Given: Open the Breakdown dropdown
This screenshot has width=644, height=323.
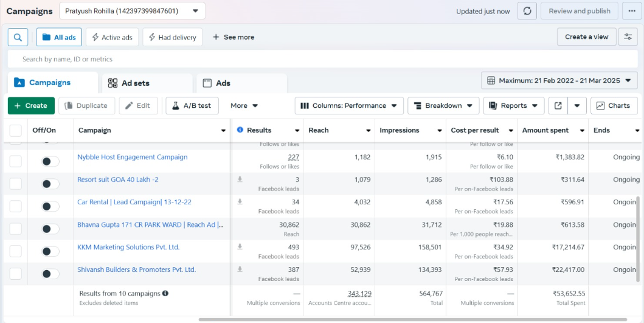Looking at the screenshot, I should (x=443, y=106).
